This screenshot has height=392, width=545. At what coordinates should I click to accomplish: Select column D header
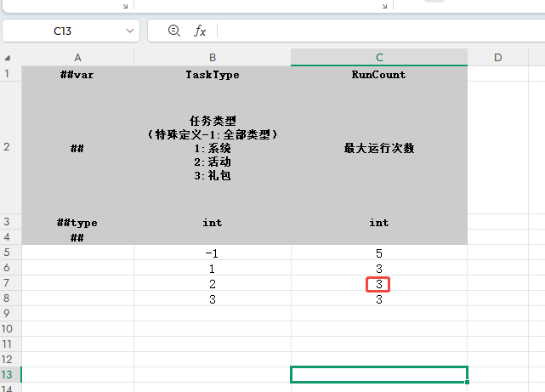pyautogui.click(x=497, y=57)
